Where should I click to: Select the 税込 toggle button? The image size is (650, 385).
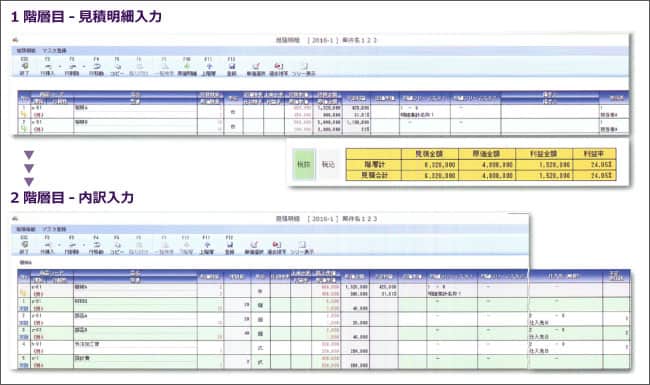[328, 165]
